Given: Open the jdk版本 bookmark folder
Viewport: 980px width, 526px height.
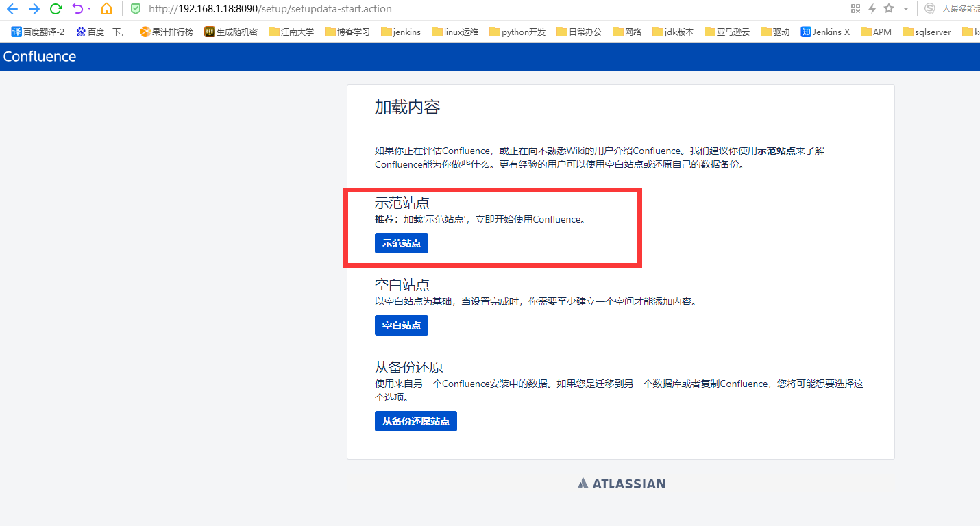Looking at the screenshot, I should (673, 32).
